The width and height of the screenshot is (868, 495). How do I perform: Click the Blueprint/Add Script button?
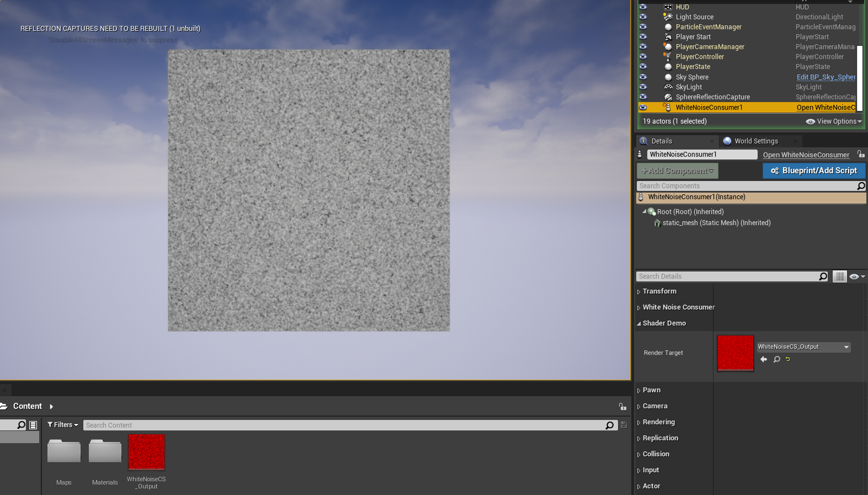click(x=814, y=170)
